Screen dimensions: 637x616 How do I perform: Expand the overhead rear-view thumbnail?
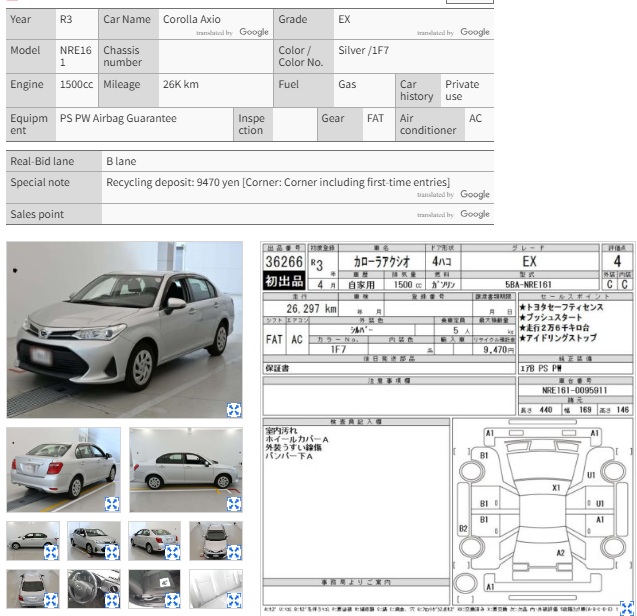point(51,600)
